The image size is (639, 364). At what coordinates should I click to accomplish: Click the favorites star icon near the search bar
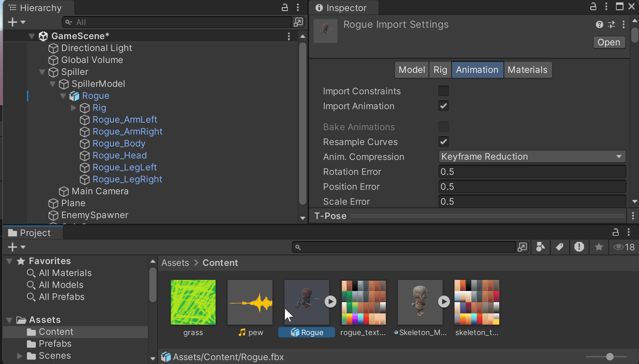pyautogui.click(x=598, y=247)
